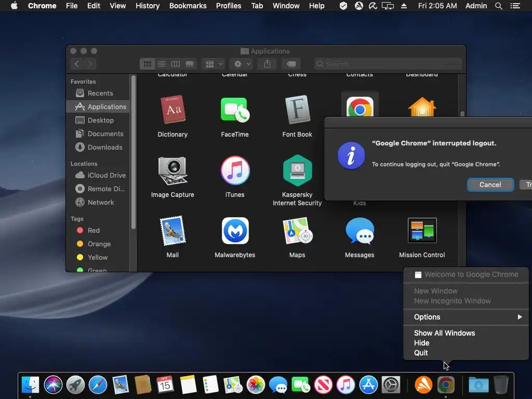Screen dimensions: 532x399
Task: Open the Mission Control app icon
Action: [422, 231]
